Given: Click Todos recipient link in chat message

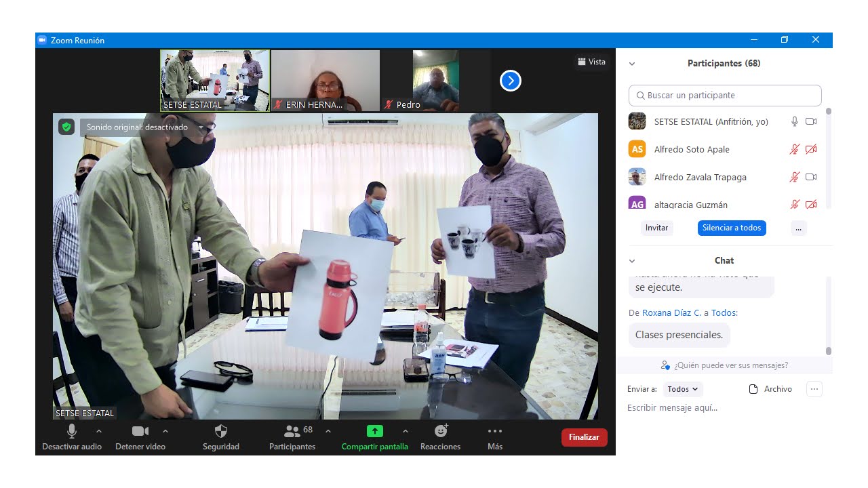Looking at the screenshot, I should pyautogui.click(x=723, y=313).
